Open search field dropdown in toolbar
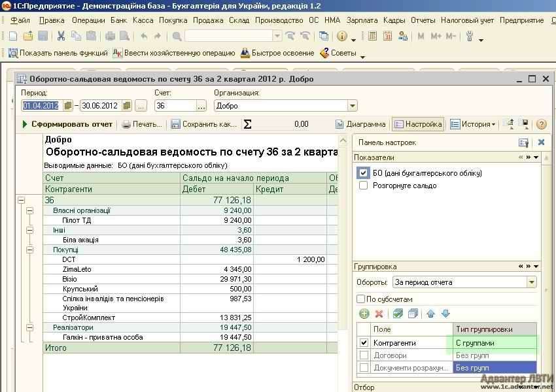556x392 pixels. [277, 36]
